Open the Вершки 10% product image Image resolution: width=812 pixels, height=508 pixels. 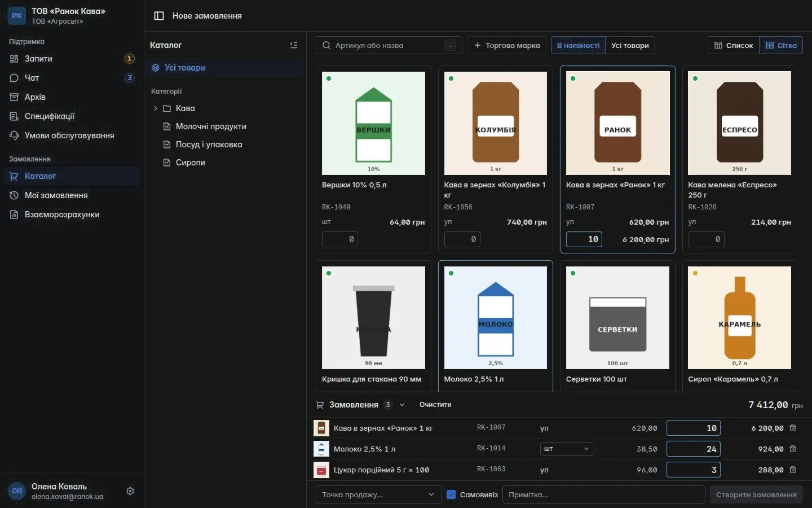373,123
